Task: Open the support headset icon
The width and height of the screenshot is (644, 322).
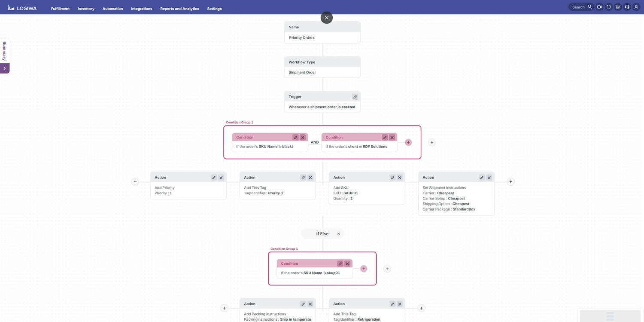Action: [x=627, y=7]
